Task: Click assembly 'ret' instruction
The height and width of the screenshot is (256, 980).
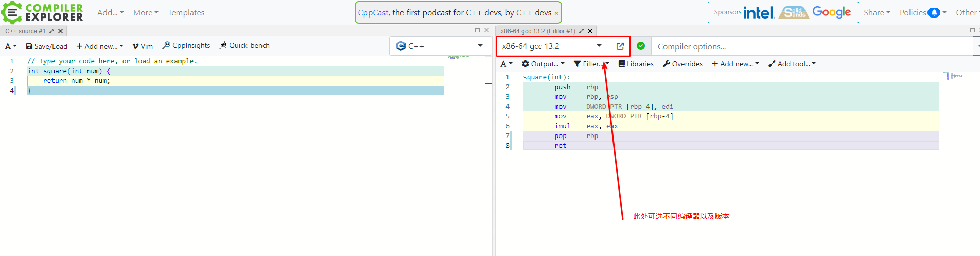Action: click(561, 146)
